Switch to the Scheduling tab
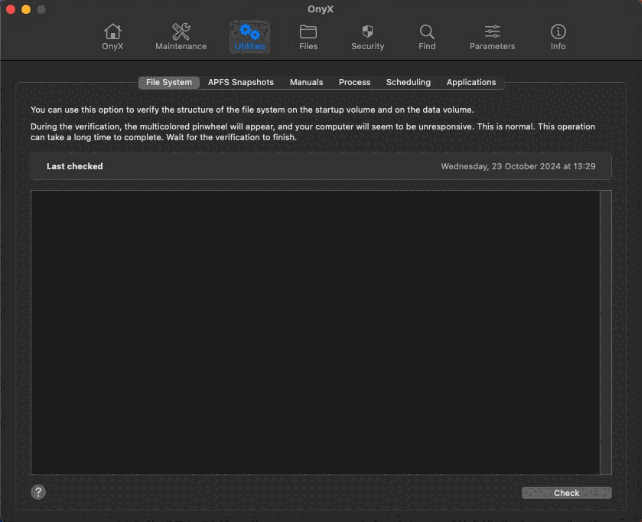The width and height of the screenshot is (642, 522). [408, 82]
